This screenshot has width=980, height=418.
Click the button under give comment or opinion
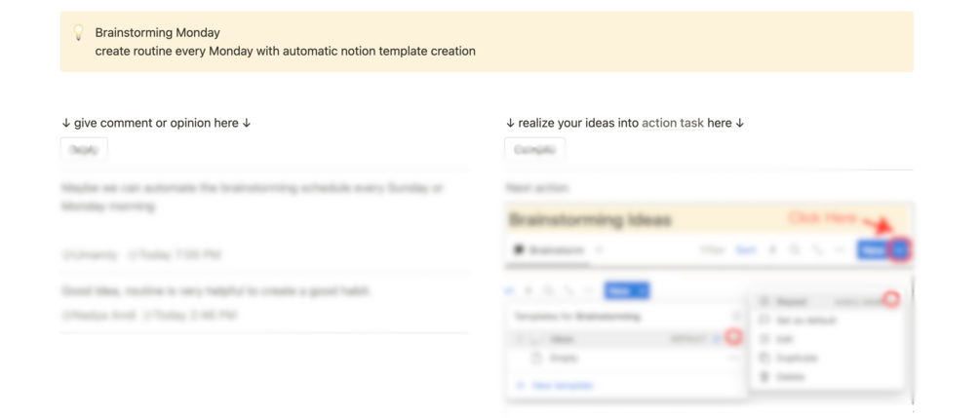tap(85, 150)
